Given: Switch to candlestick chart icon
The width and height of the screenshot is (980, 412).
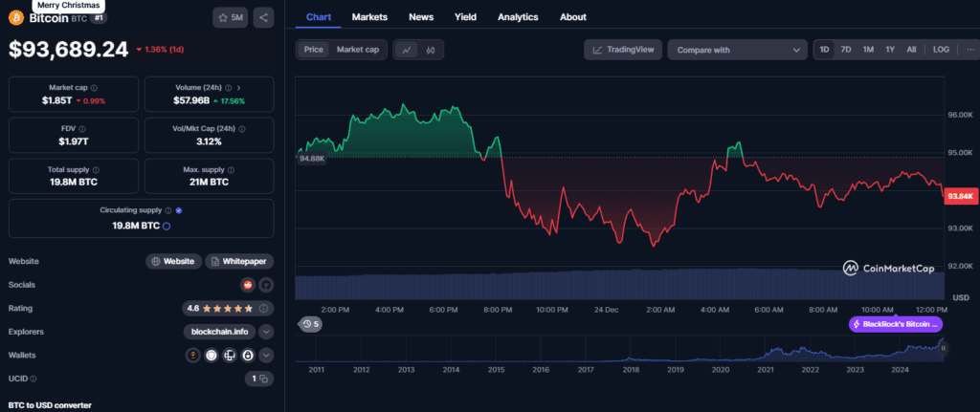Looking at the screenshot, I should [430, 50].
